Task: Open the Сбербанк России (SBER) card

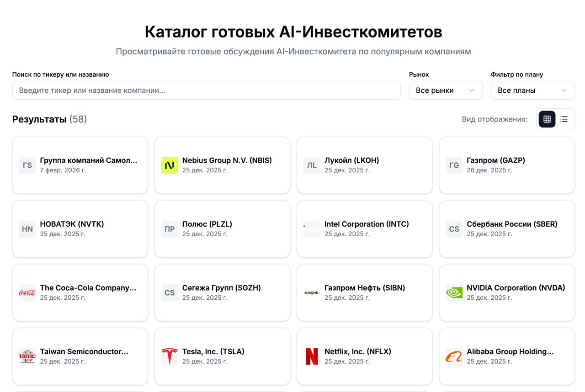Action: pos(506,229)
